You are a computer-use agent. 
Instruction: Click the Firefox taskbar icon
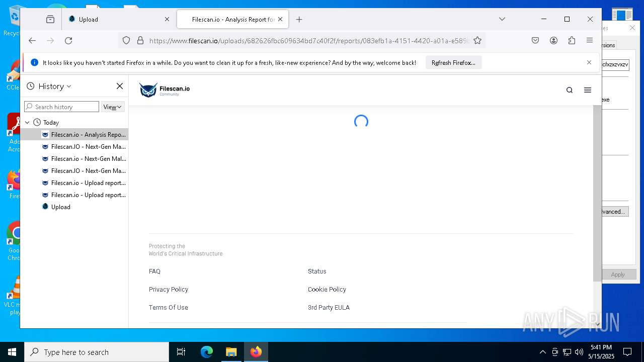click(x=256, y=352)
